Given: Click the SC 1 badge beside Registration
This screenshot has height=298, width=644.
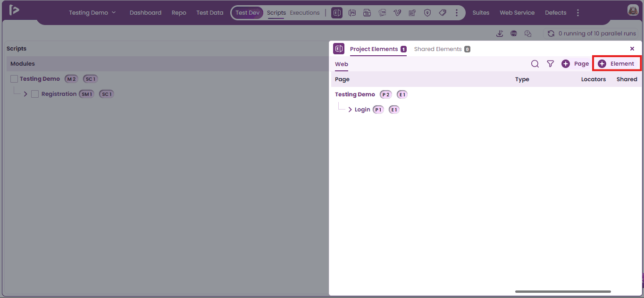Looking at the screenshot, I should [x=107, y=94].
